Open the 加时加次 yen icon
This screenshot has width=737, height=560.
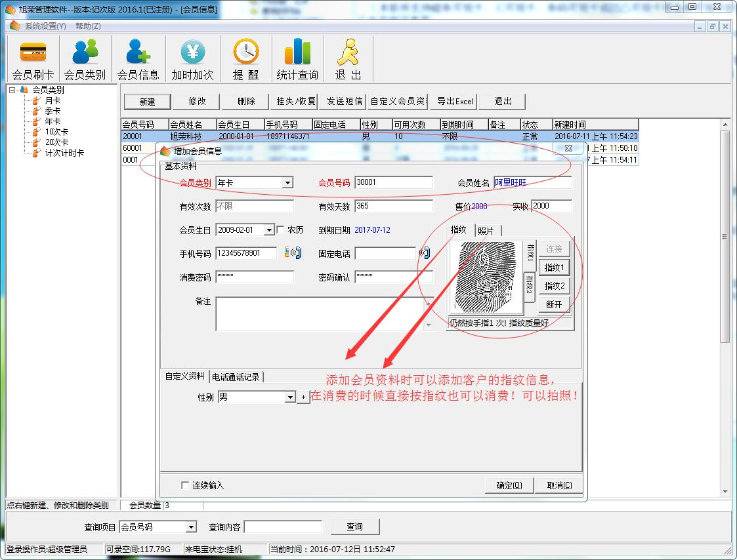192,52
